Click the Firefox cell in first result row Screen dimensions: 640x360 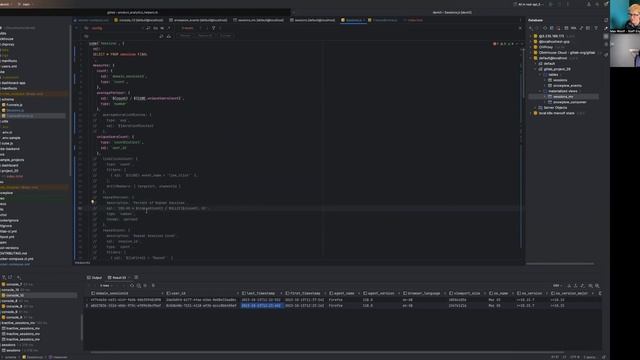[x=336, y=300]
